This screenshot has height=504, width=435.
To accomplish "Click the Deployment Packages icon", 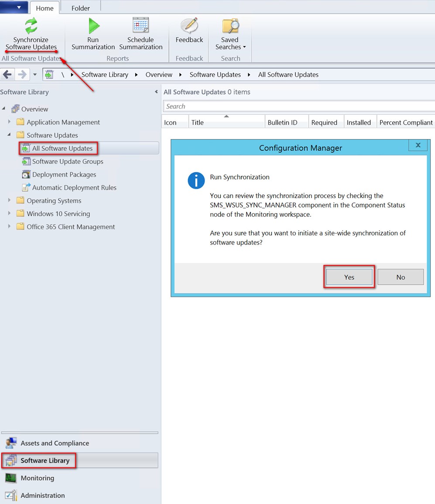I will (x=26, y=174).
